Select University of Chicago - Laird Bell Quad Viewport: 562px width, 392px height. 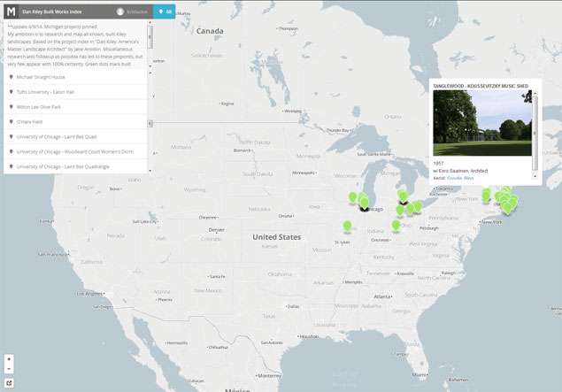point(75,137)
